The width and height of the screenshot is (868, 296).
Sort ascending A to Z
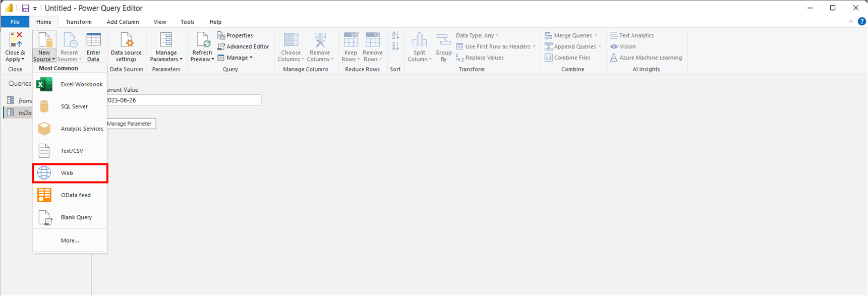[x=395, y=35]
